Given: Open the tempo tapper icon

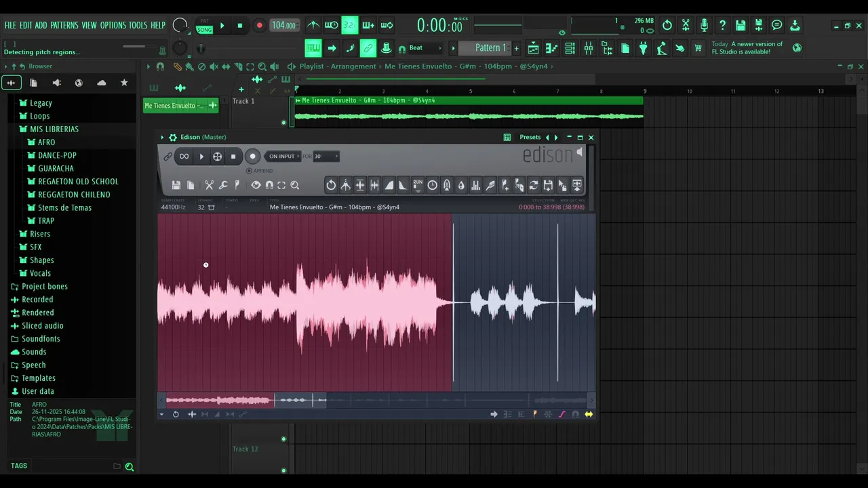Looking at the screenshot, I should pos(662,48).
